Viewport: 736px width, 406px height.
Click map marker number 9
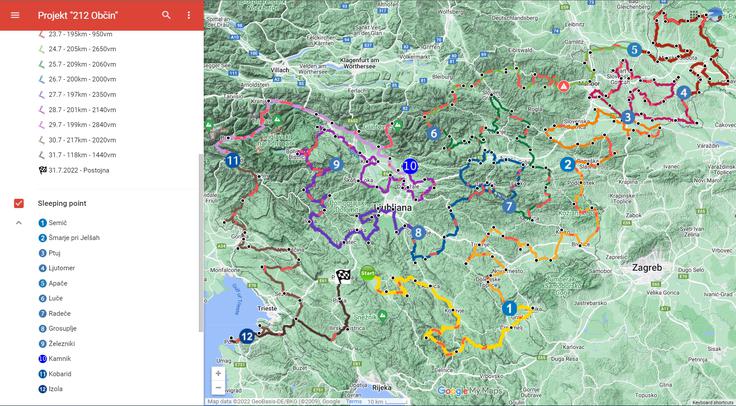click(x=335, y=164)
